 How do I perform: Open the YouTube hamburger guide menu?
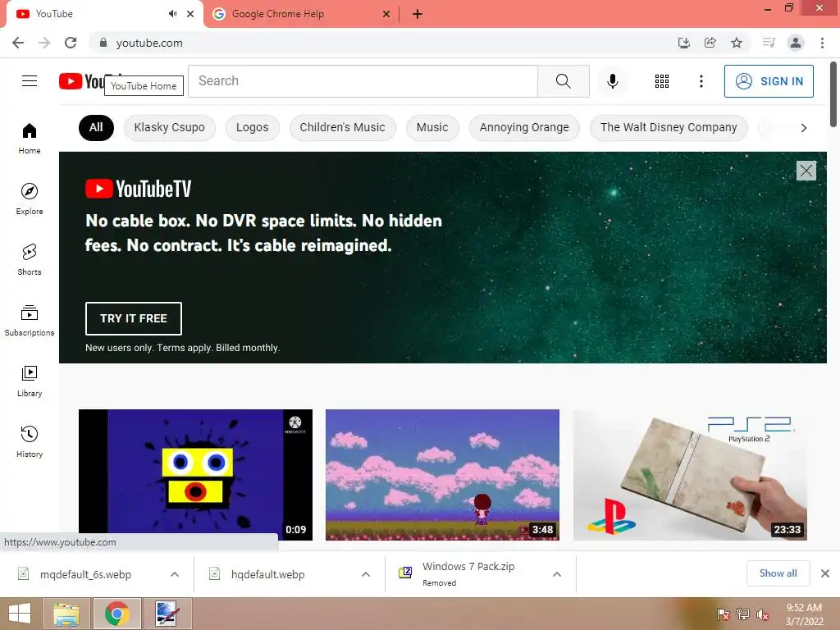coord(30,81)
